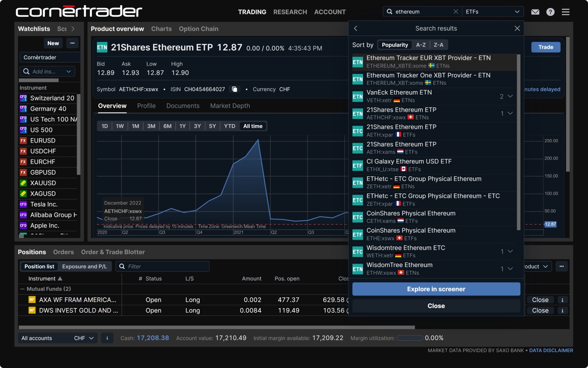Click the blue Trade button
588x368 pixels.
click(546, 47)
